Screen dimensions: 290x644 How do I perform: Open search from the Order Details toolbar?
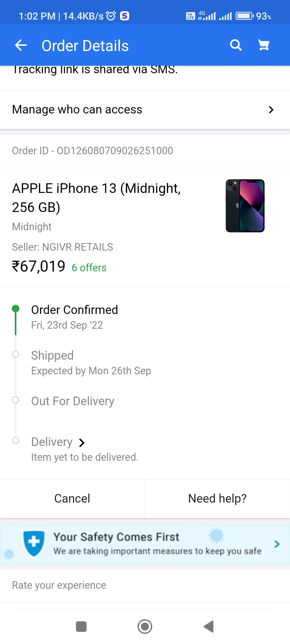tap(235, 45)
